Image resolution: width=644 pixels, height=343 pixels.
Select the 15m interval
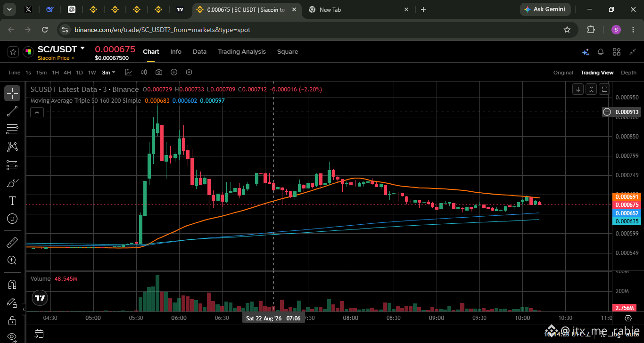point(41,73)
